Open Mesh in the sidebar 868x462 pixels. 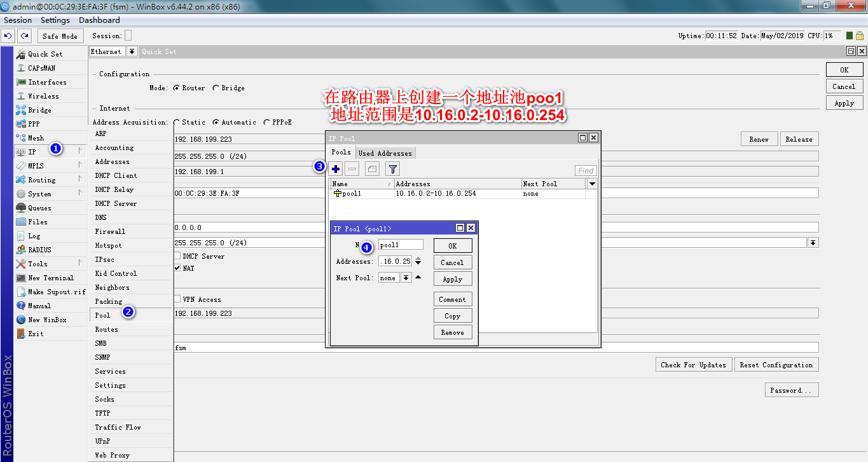[x=36, y=138]
